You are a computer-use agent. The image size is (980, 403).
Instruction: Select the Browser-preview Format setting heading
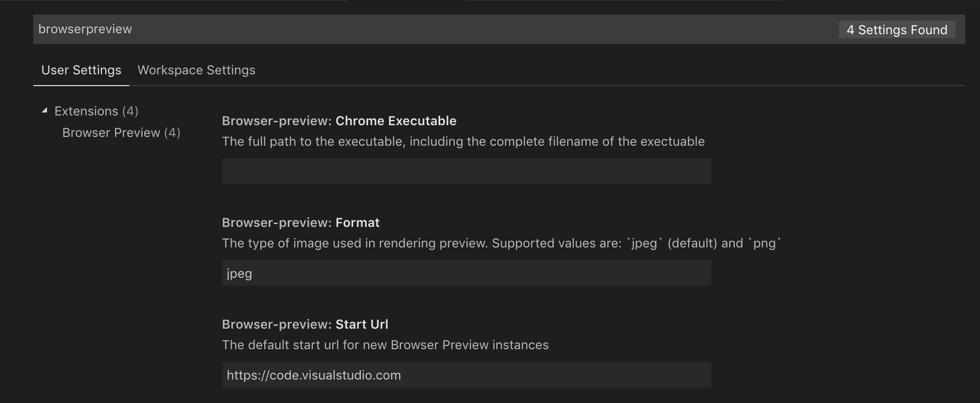(x=301, y=223)
